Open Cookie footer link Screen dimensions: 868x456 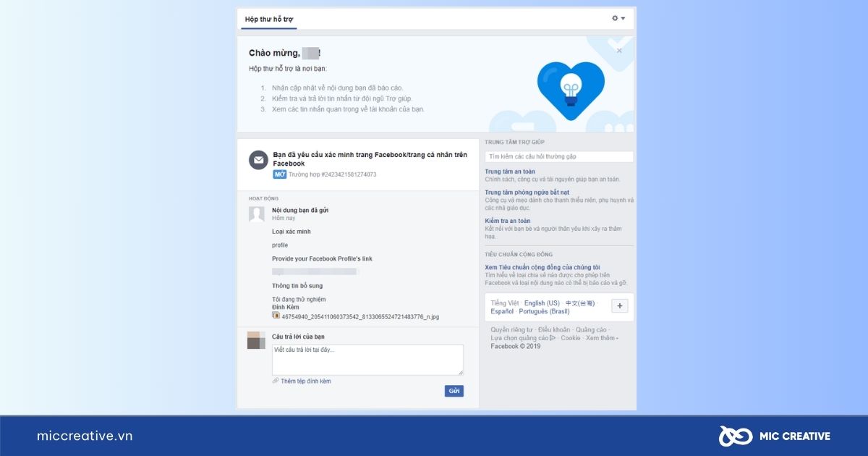tap(571, 338)
